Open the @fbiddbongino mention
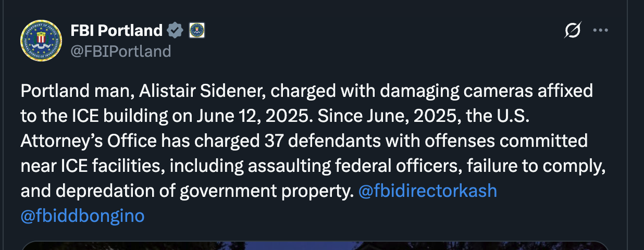 click(x=82, y=216)
